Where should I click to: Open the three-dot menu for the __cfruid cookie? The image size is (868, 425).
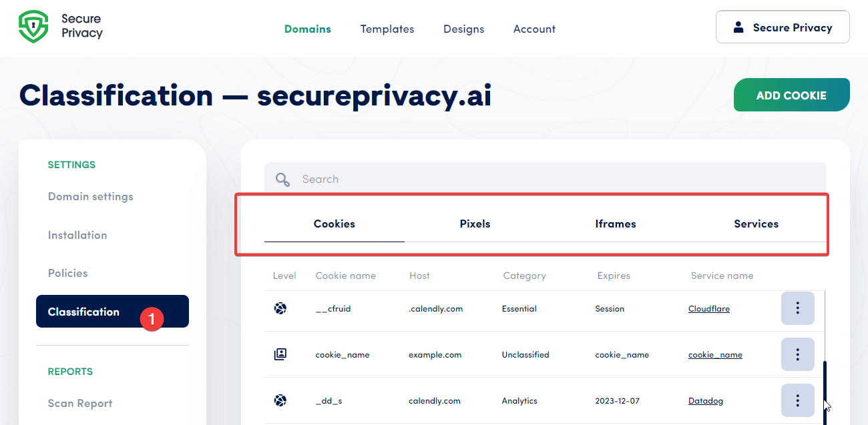coord(798,308)
